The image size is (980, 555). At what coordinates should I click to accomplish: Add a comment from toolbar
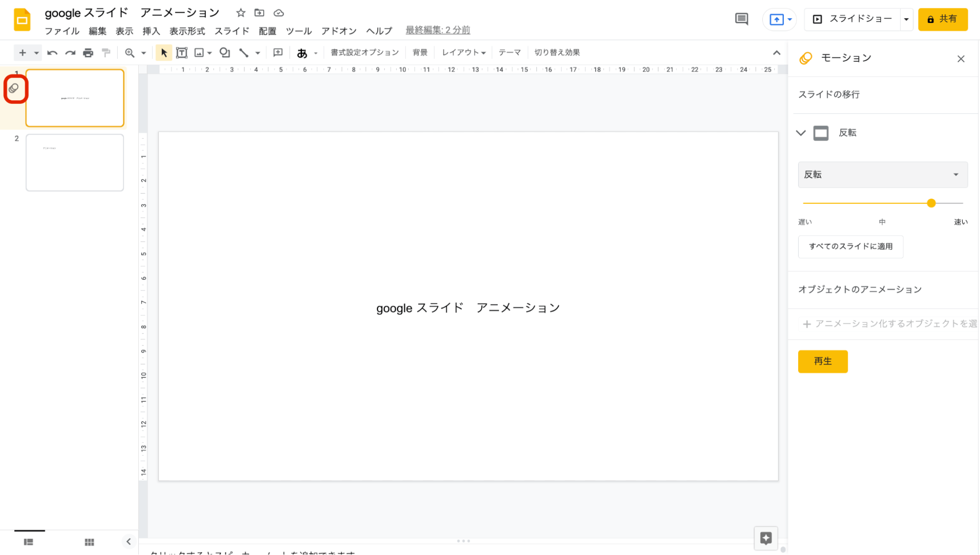point(278,52)
